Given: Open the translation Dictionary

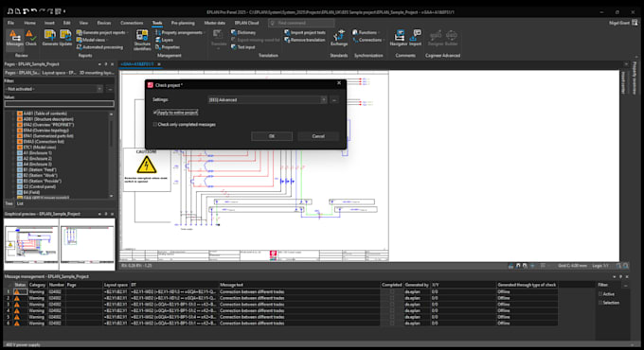Looking at the screenshot, I should [243, 32].
